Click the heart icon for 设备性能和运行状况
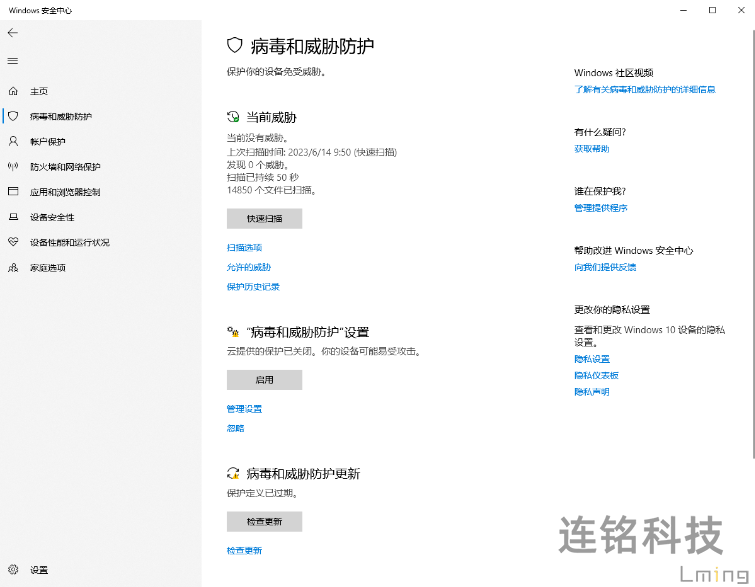Viewport: 755px width, 587px height. point(13,242)
